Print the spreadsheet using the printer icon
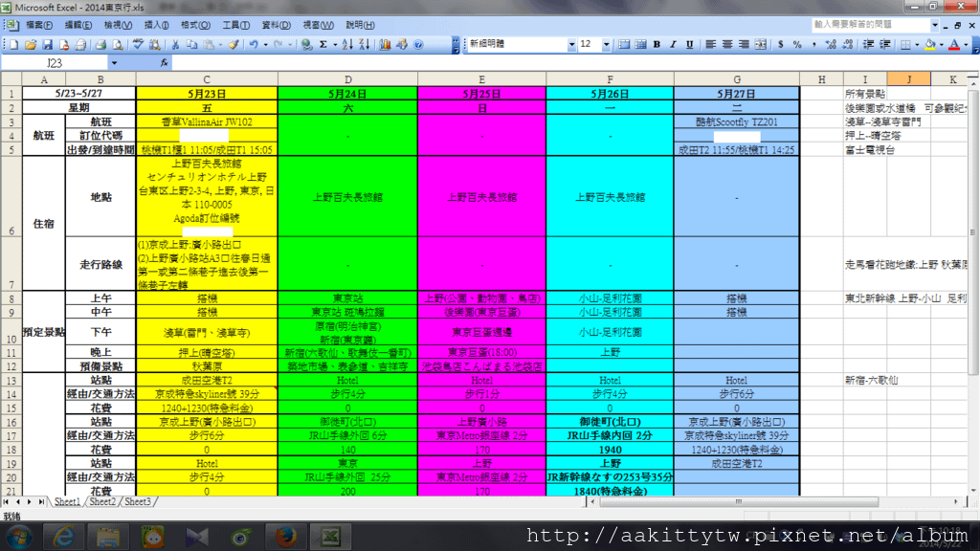The image size is (980, 551). [100, 44]
